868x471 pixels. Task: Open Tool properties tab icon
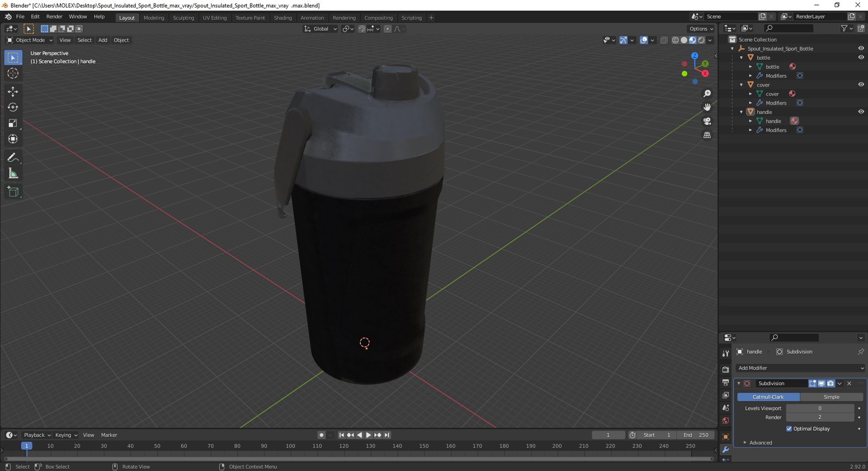(x=726, y=353)
